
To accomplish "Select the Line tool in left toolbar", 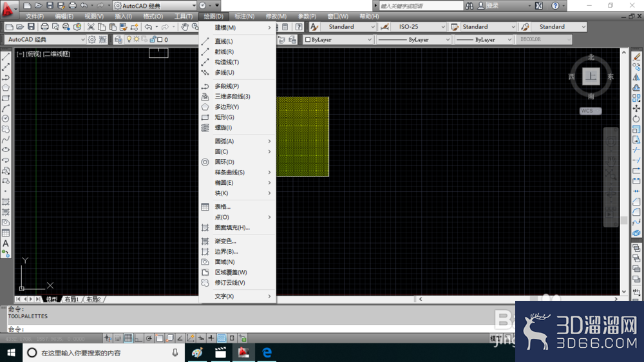I will pos(6,57).
